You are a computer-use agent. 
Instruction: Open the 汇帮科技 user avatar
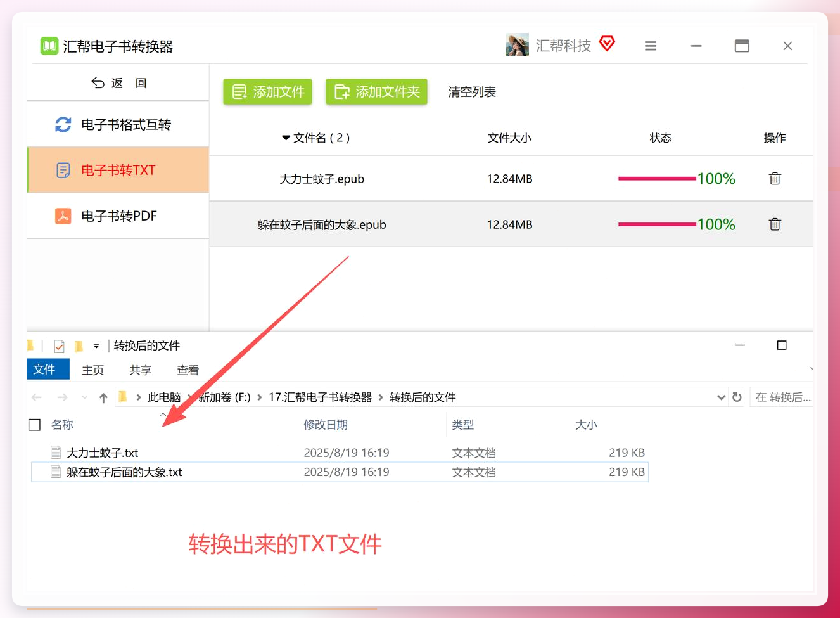tap(517, 46)
